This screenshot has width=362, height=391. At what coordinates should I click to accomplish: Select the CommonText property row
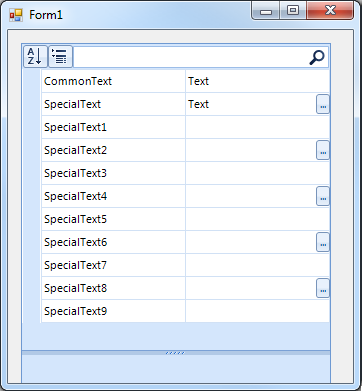click(186, 81)
